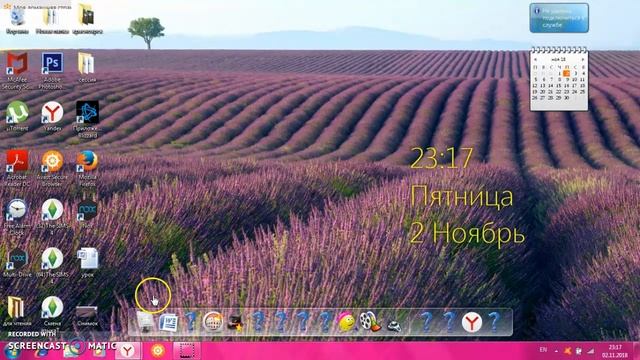
Task: Open the (64) The SIMS 4 shortcut
Action: point(52,265)
